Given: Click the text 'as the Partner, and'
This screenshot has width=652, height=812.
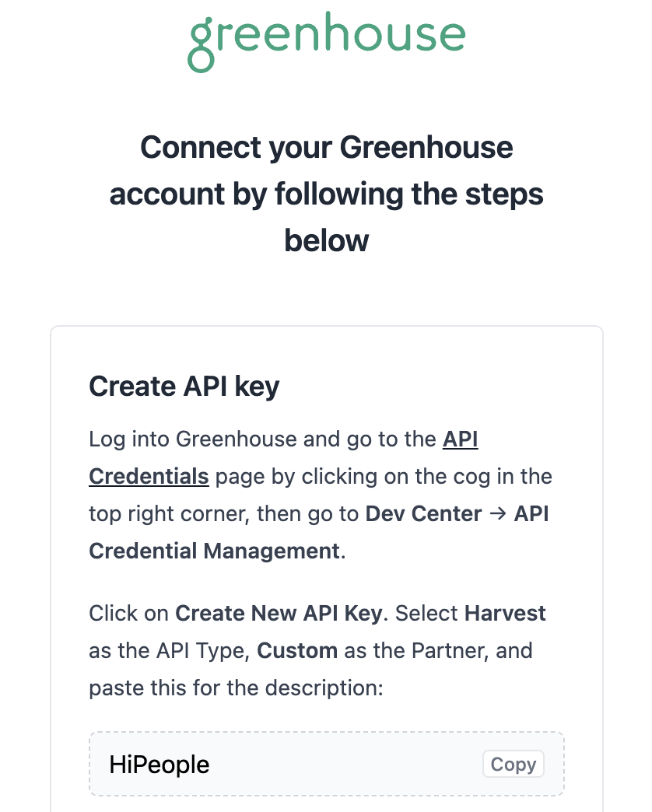Looking at the screenshot, I should point(438,650).
